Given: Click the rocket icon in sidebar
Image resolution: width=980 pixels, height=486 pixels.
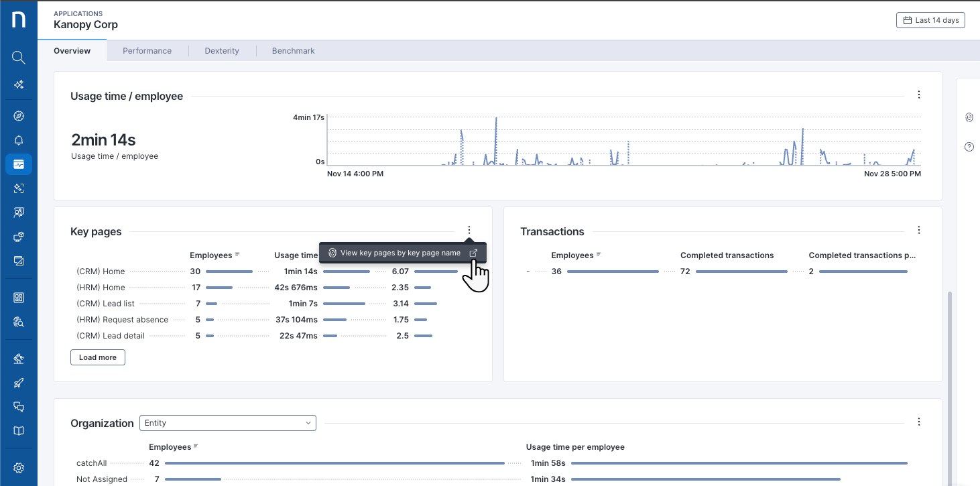Looking at the screenshot, I should click(x=19, y=383).
